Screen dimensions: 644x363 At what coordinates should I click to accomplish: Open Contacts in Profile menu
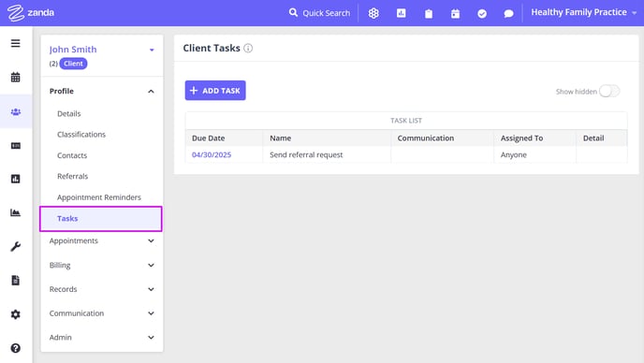[72, 155]
